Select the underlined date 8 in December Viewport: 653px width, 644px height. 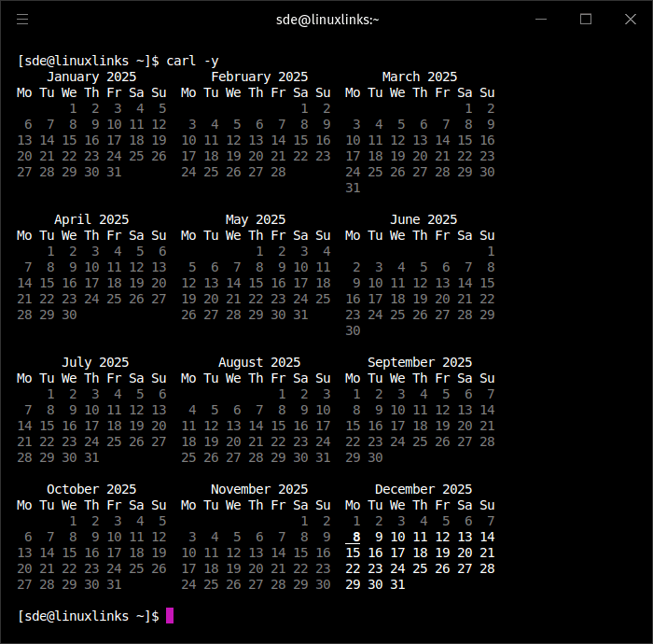(355, 537)
